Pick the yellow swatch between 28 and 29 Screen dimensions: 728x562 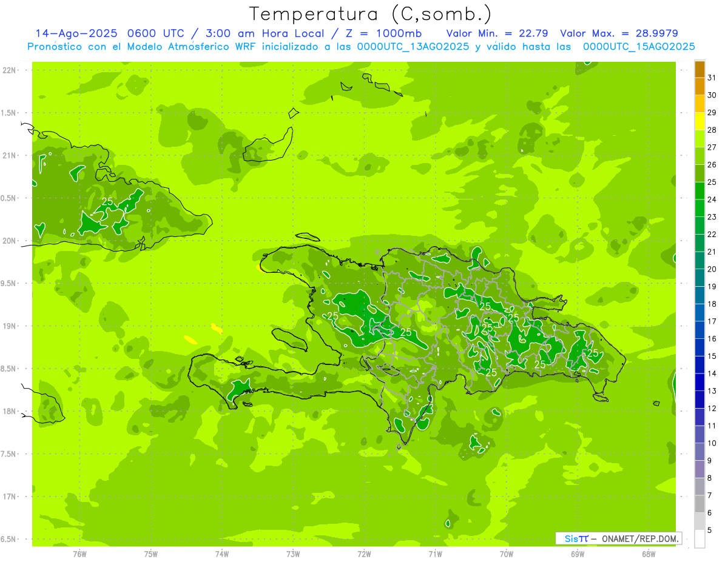(699, 121)
